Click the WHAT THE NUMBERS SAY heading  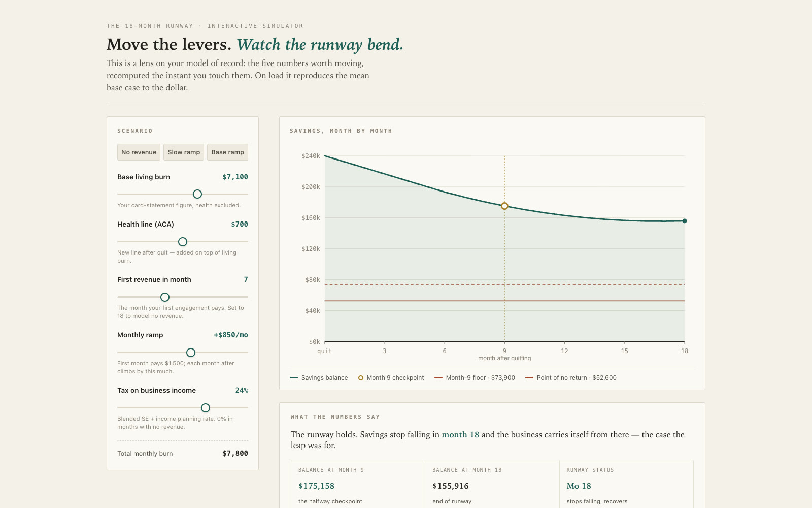tap(335, 417)
